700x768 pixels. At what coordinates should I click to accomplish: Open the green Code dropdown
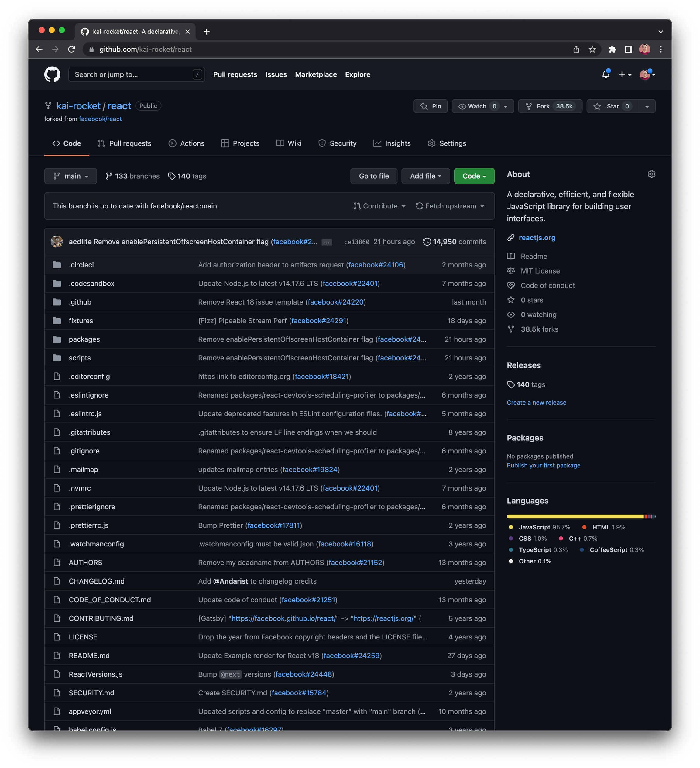coord(474,176)
